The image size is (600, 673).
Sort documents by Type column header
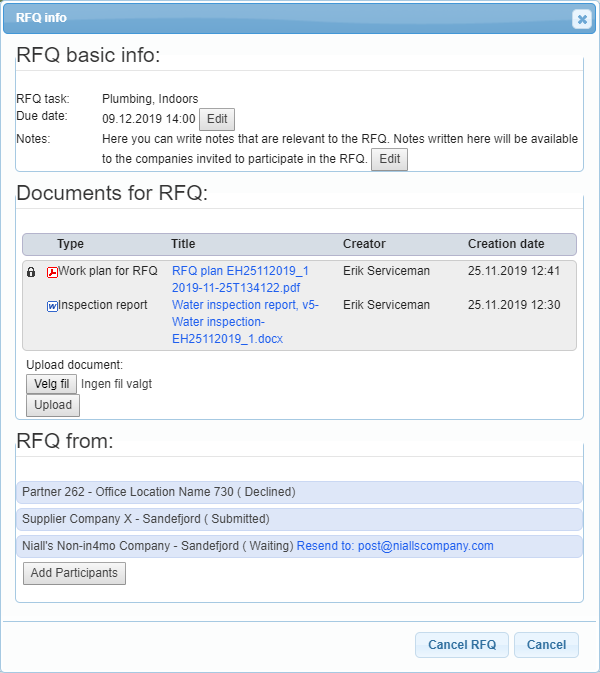pyautogui.click(x=70, y=244)
